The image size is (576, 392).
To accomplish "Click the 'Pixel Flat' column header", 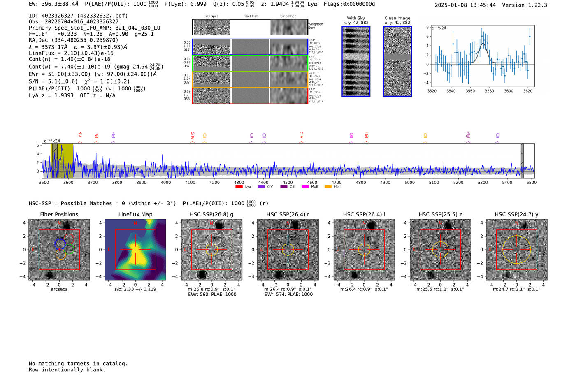I will 250,16.
